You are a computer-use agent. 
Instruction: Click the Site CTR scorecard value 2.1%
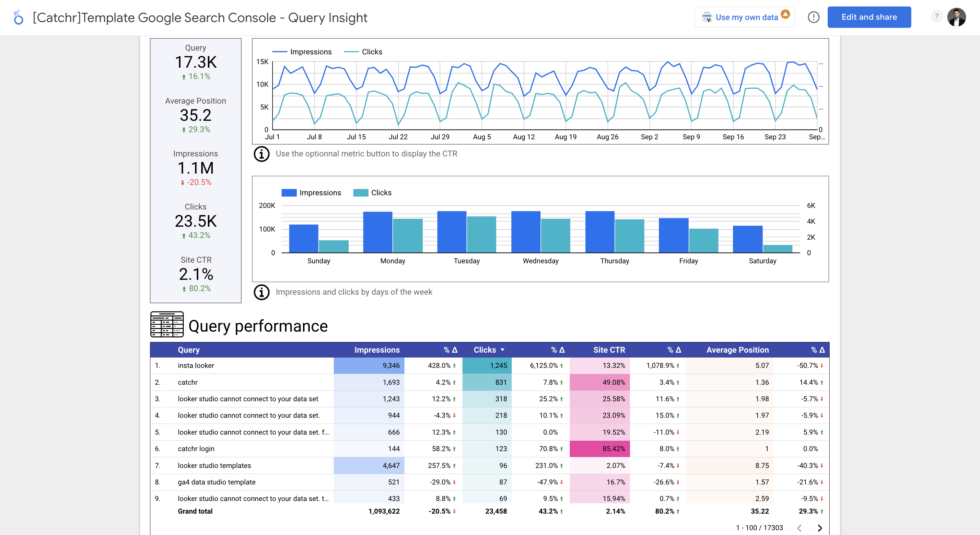[196, 274]
